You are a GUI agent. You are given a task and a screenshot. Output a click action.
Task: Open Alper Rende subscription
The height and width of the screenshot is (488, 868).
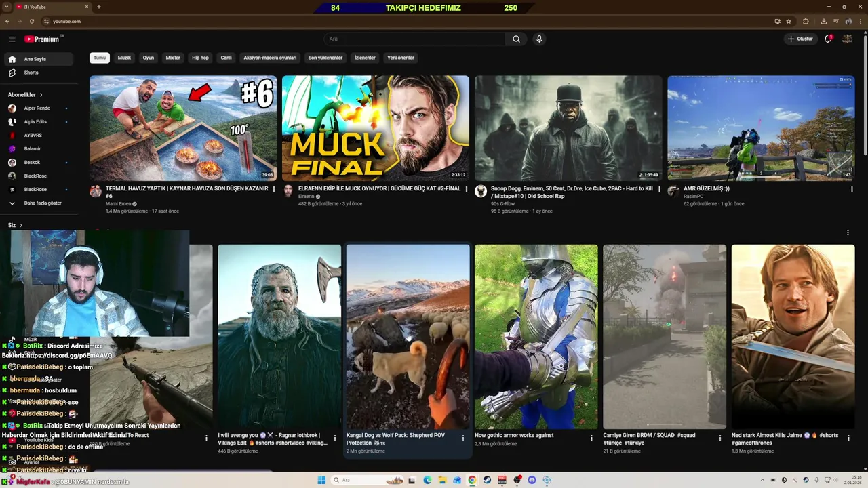pyautogui.click(x=37, y=108)
